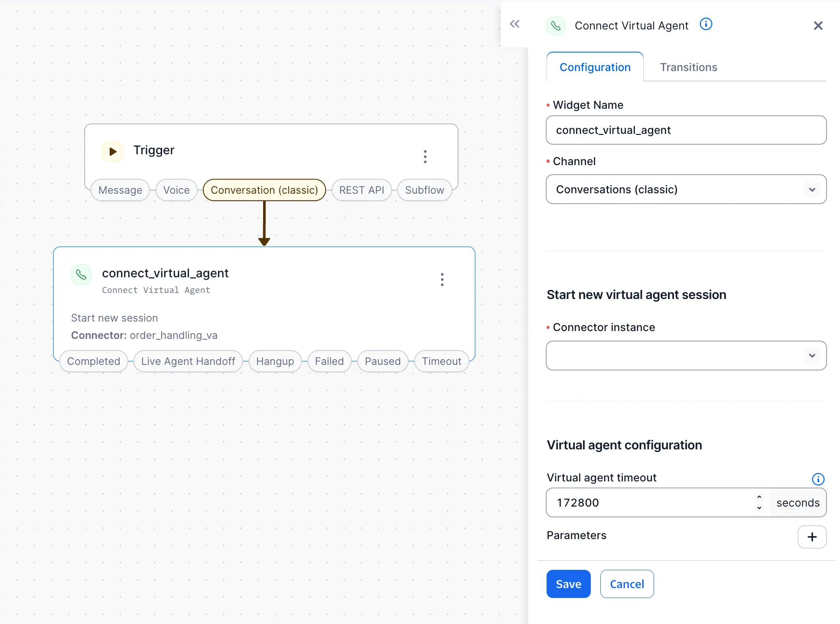Open the Connector instance dropdown
The width and height of the screenshot is (840, 624).
tap(686, 356)
